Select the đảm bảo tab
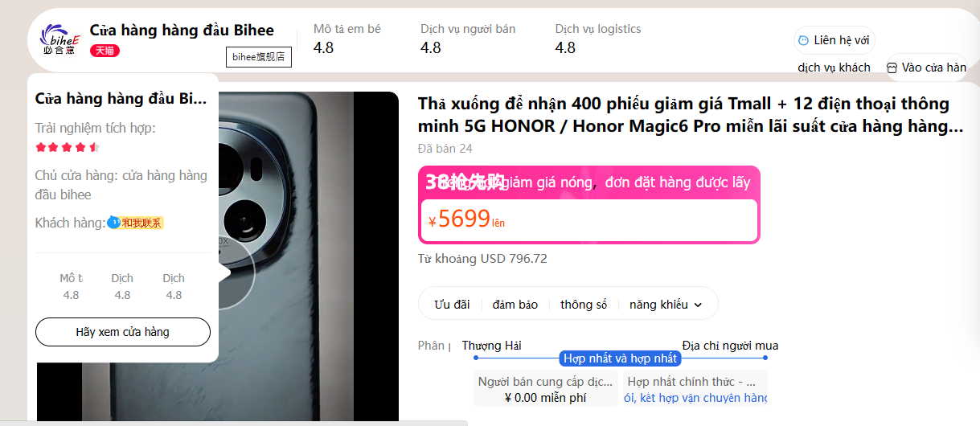The width and height of the screenshot is (980, 426). (x=515, y=304)
